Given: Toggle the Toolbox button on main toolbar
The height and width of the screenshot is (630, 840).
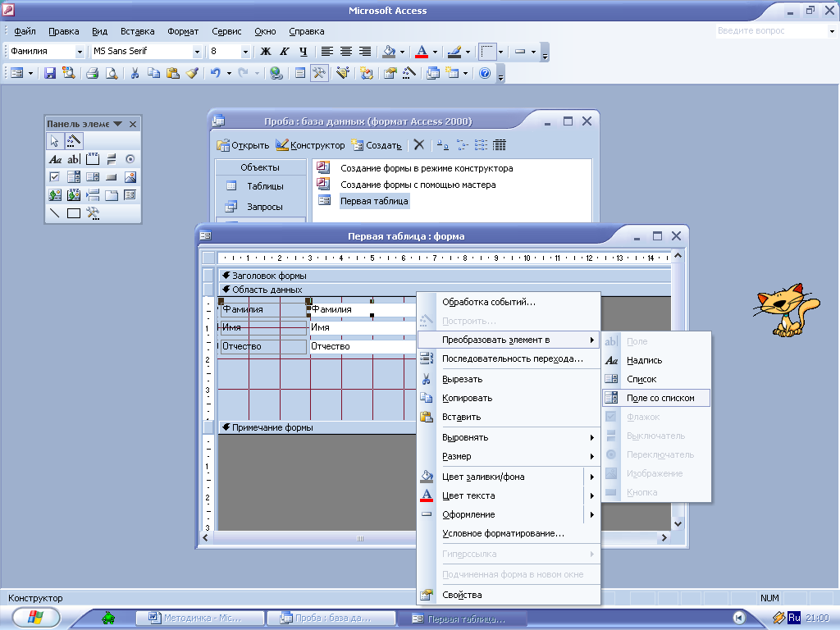Looking at the screenshot, I should pos(319,73).
